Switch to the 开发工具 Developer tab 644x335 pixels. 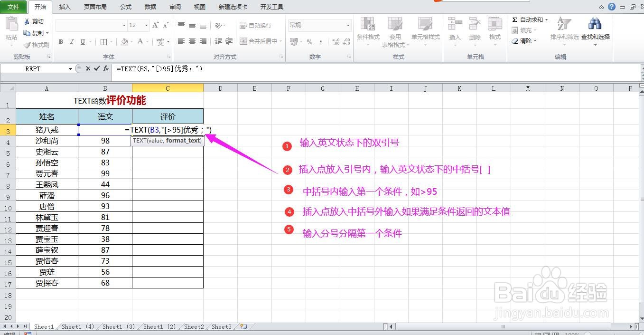pyautogui.click(x=272, y=7)
